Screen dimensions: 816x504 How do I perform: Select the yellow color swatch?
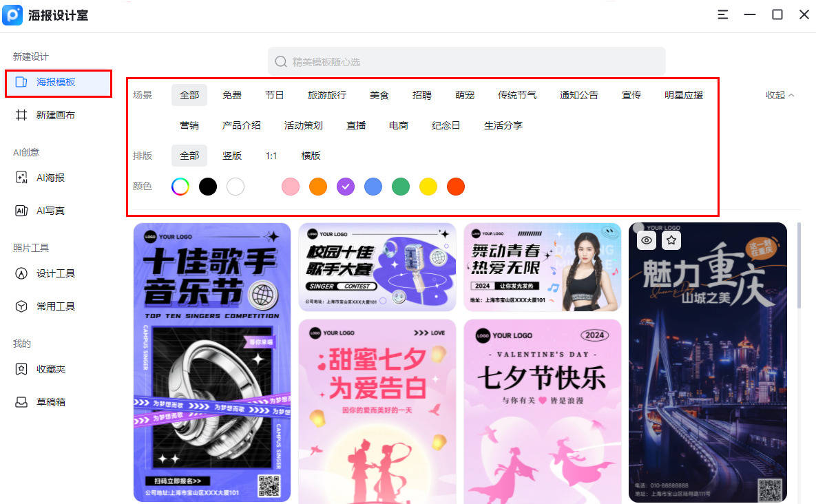[x=428, y=186]
